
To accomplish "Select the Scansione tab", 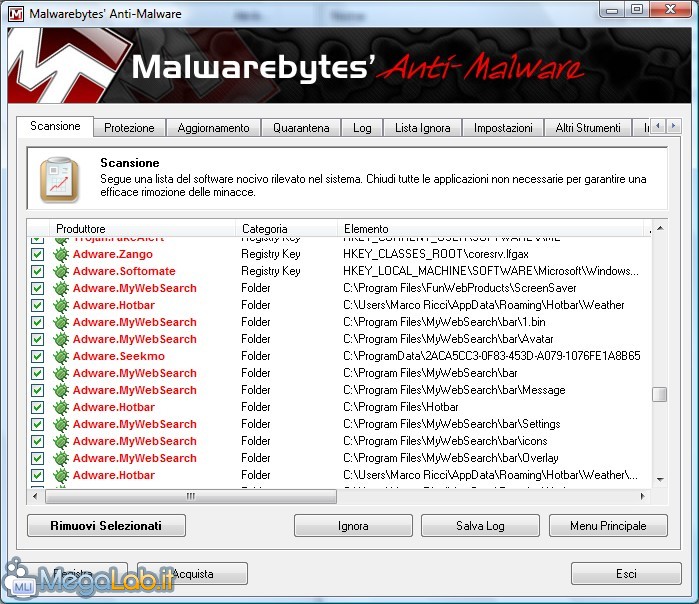I will [55, 126].
